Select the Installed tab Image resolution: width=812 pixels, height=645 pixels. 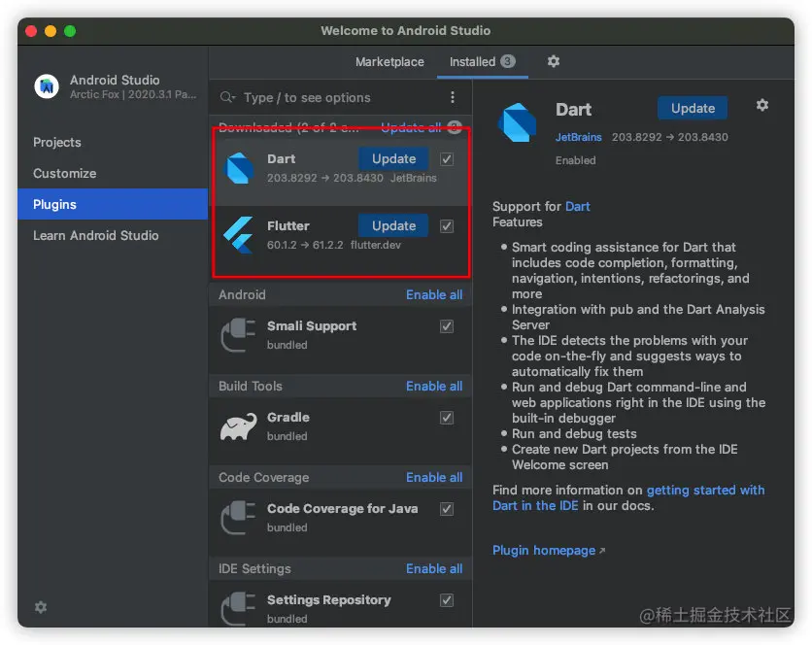pyautogui.click(x=472, y=61)
